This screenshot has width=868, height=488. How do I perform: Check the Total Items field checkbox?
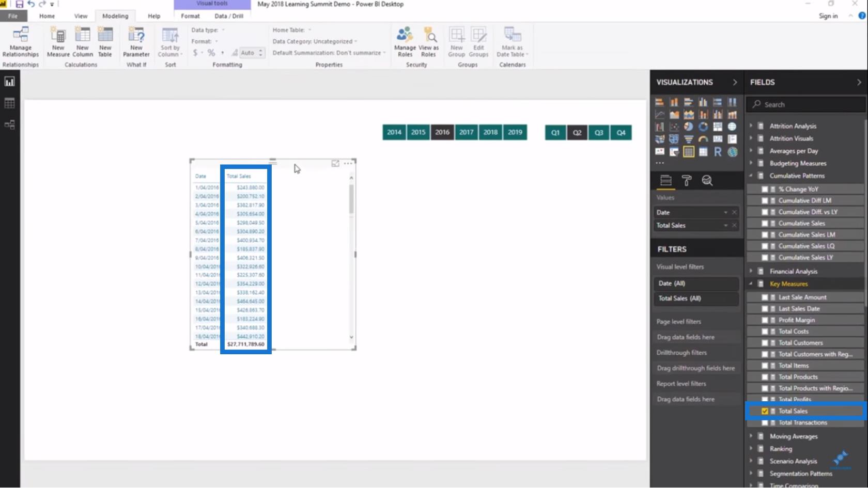tap(765, 366)
